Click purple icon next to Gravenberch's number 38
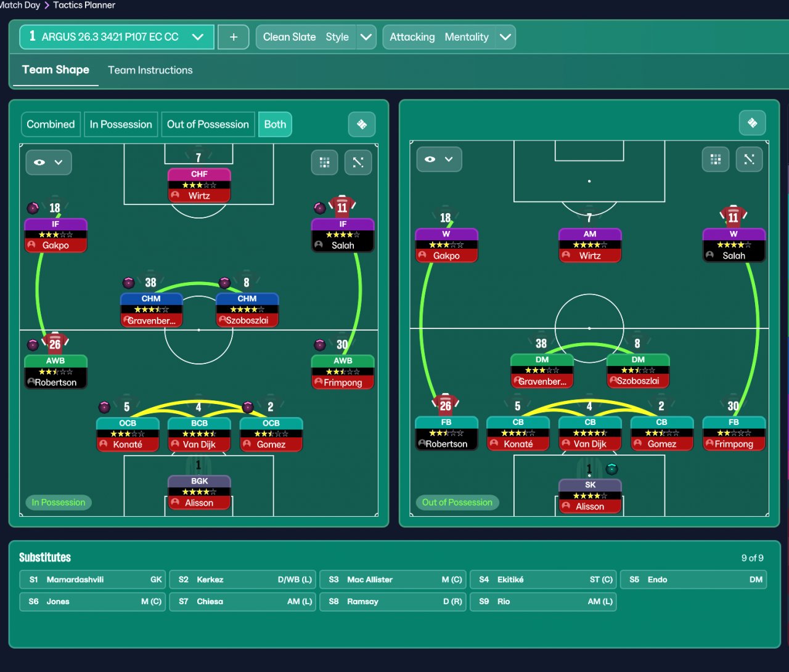 (129, 283)
